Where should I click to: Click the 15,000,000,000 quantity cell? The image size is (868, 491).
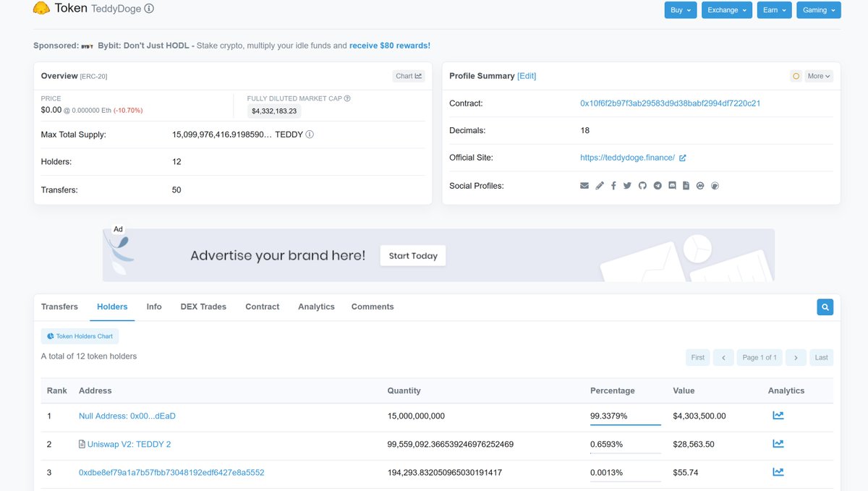pyautogui.click(x=416, y=416)
